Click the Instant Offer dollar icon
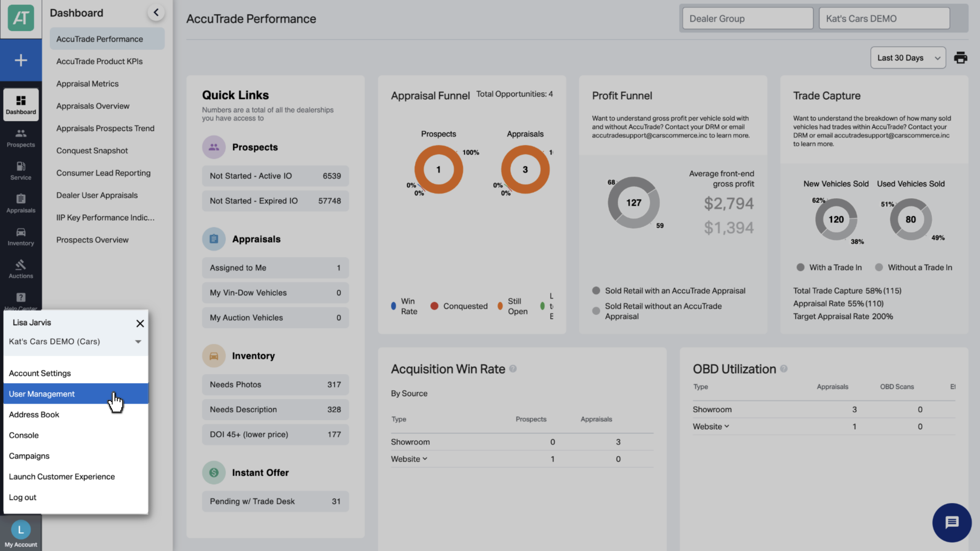 coord(214,473)
